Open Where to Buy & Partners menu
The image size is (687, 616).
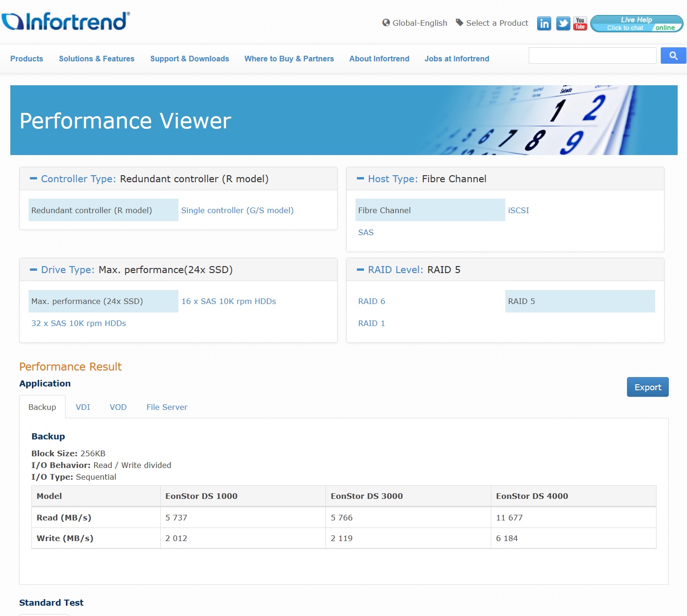pyautogui.click(x=289, y=59)
